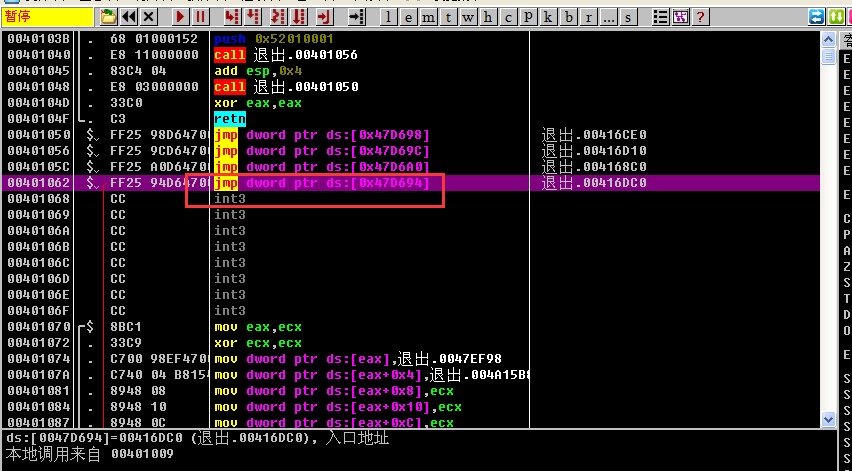Open Source window with 's' button
This screenshot has width=852, height=471.
628,17
